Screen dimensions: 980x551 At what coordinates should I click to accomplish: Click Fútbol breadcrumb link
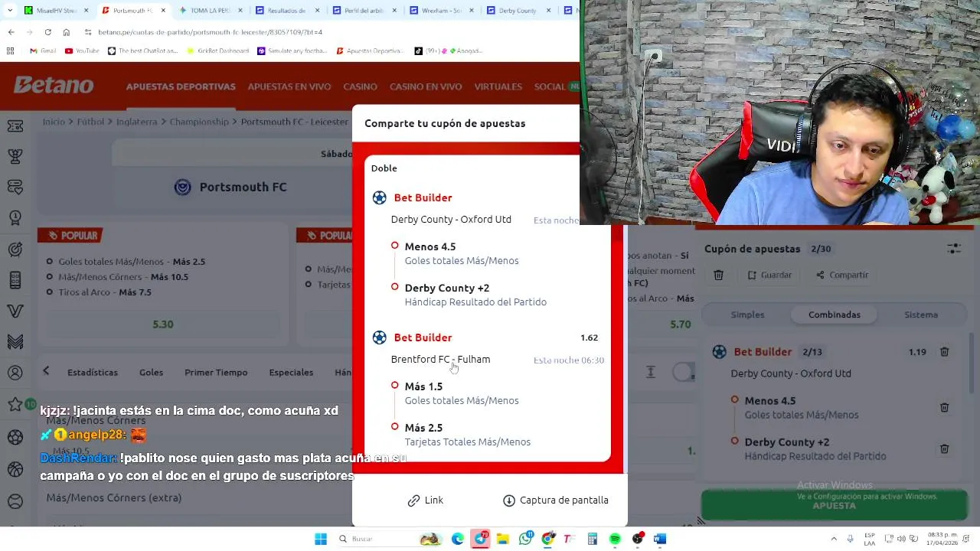coord(90,122)
